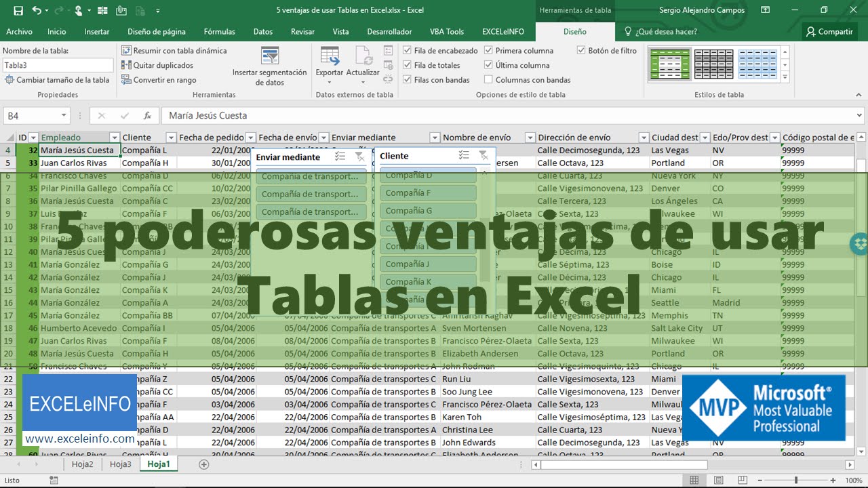This screenshot has height=488, width=868.
Task: Click the Resumir con tabla dinámica icon
Action: [126, 51]
